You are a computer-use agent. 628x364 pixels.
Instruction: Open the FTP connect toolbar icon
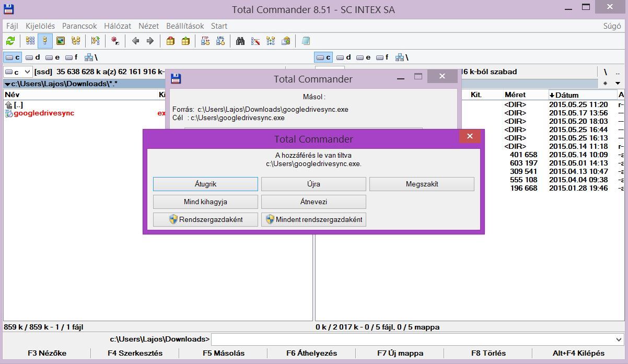click(205, 41)
